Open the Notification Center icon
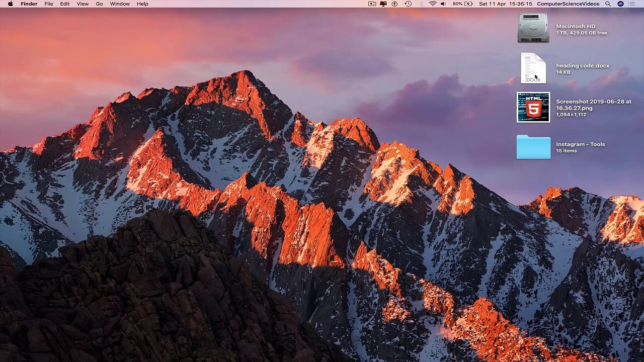Image resolution: width=644 pixels, height=362 pixels. [633, 4]
